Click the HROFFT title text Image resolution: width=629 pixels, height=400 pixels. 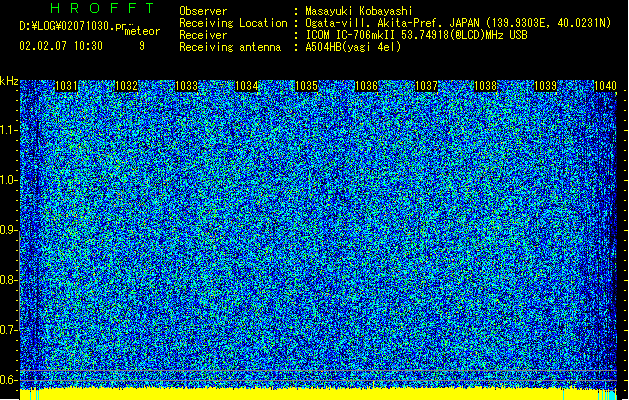click(102, 8)
